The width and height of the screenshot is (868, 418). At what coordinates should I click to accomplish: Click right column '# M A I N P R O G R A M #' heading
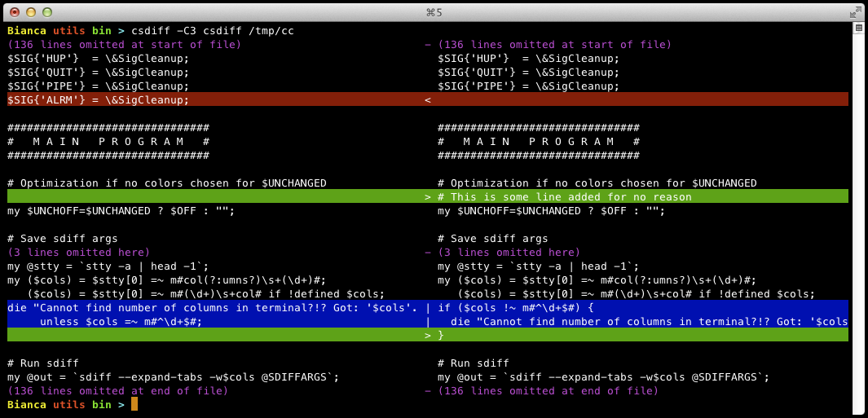(x=538, y=142)
